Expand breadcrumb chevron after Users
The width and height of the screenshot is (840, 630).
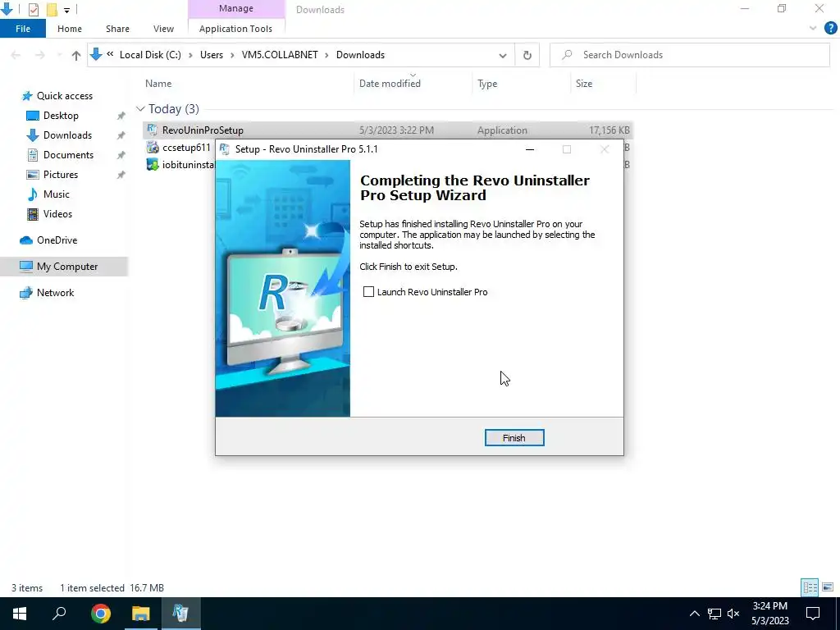pyautogui.click(x=232, y=55)
